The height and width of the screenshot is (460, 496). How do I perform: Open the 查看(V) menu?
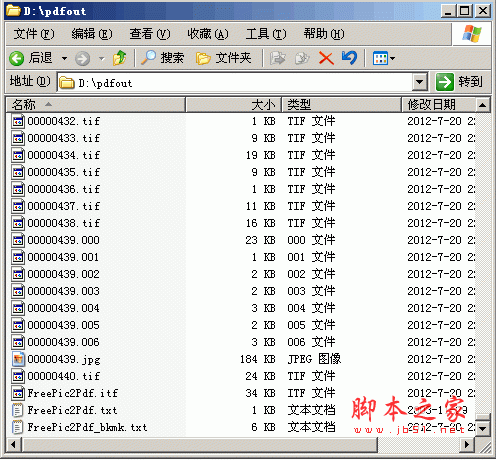[150, 34]
